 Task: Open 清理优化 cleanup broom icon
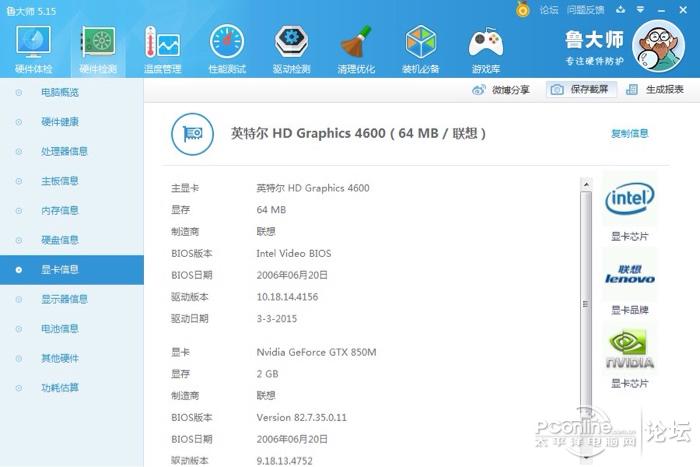tap(356, 49)
